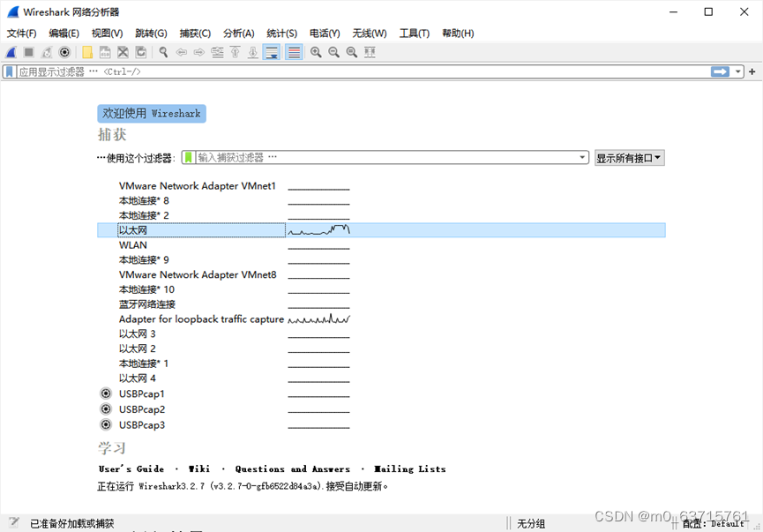Click USBPcap1 settings gear icon
Screen dimensions: 763x532
106,393
